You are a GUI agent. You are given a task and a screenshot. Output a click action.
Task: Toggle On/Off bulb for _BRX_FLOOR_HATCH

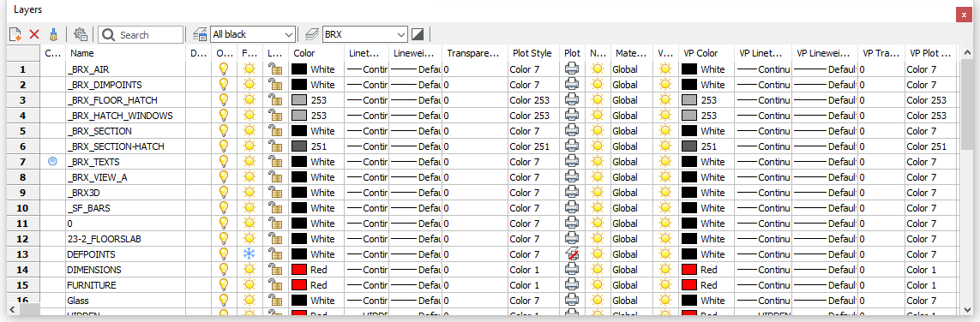click(x=224, y=100)
